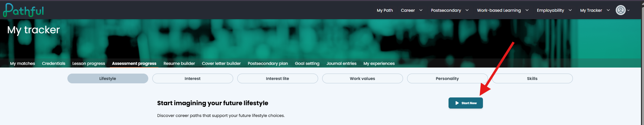Switch to the Resume builder tab
Image resolution: width=644 pixels, height=125 pixels.
[x=179, y=63]
